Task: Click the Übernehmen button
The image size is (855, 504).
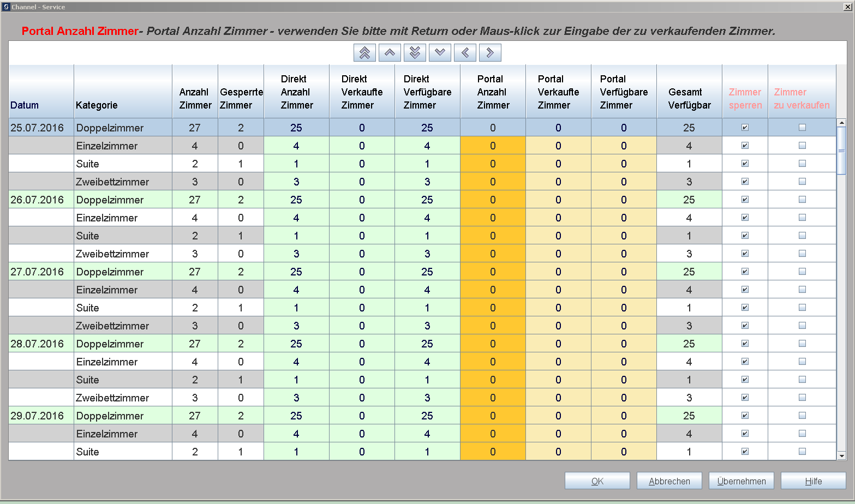Action: coord(742,481)
